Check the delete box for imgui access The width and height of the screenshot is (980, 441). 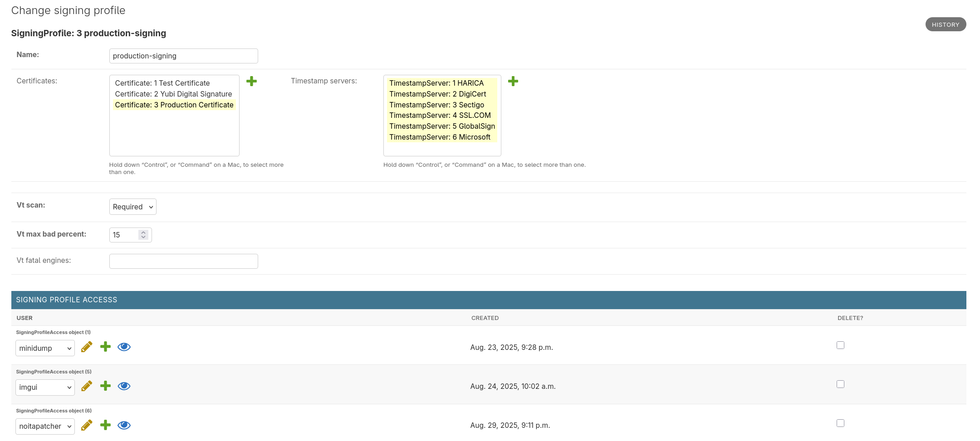(x=840, y=384)
